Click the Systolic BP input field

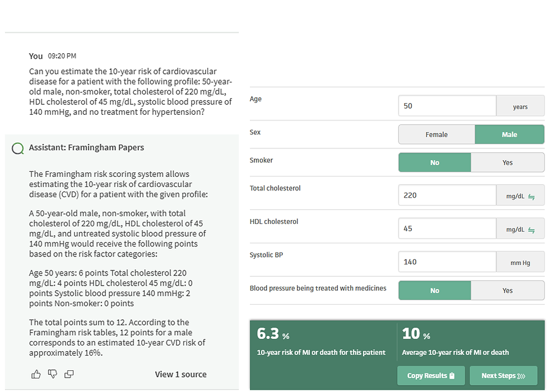pyautogui.click(x=447, y=262)
